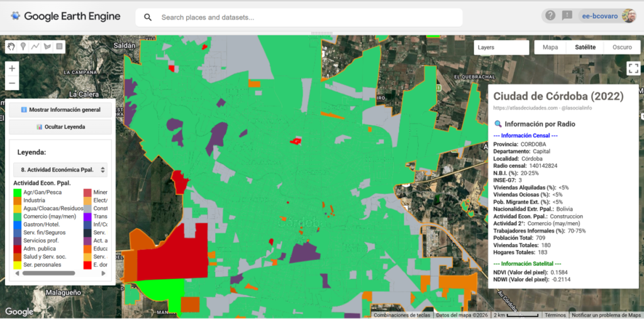Choose the draw line tool

coord(35,47)
